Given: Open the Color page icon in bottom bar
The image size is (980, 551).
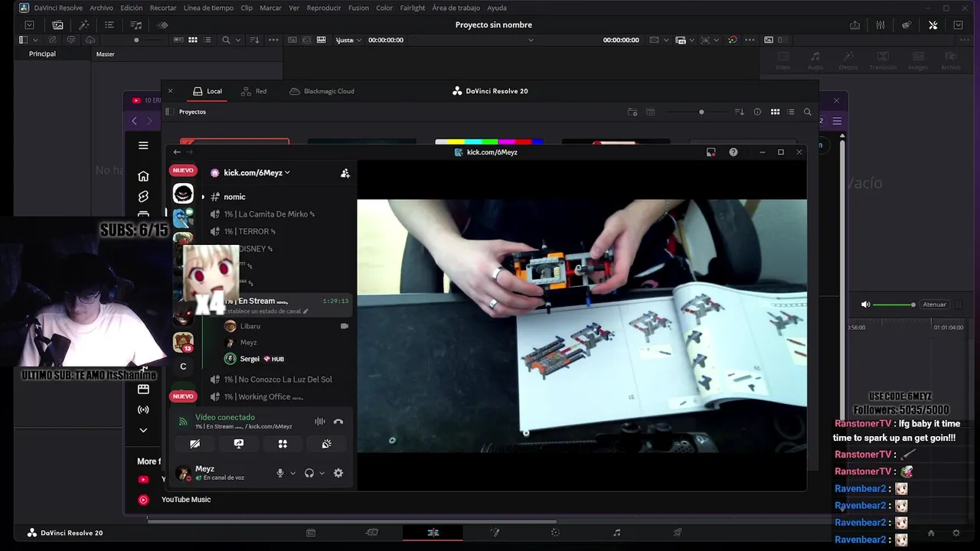Looking at the screenshot, I should pyautogui.click(x=555, y=533).
